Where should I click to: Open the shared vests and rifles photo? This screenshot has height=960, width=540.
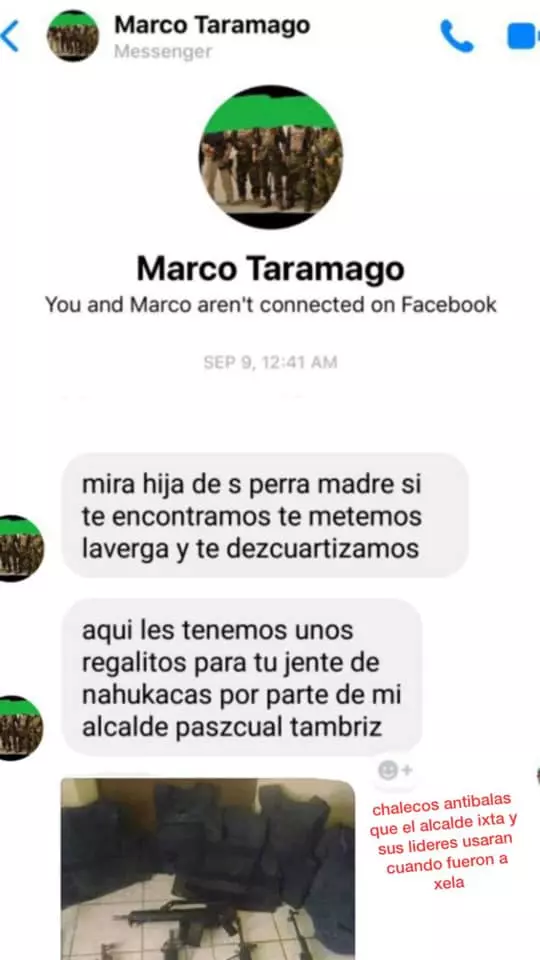point(208,869)
